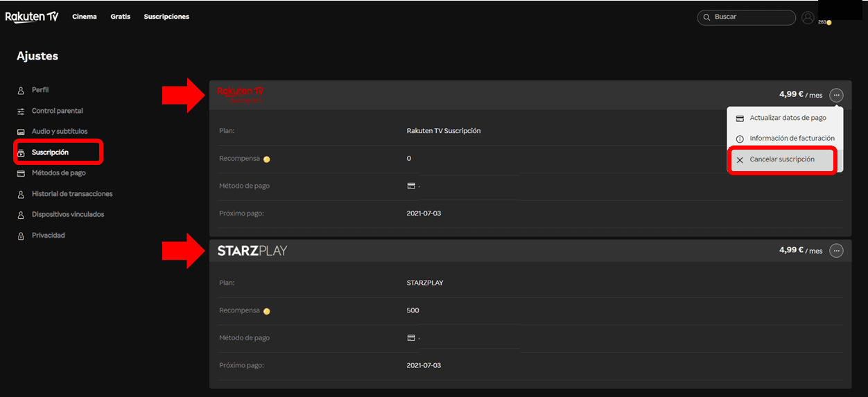Open Dispositivos vinculados
This screenshot has width=868, height=397.
pos(68,215)
